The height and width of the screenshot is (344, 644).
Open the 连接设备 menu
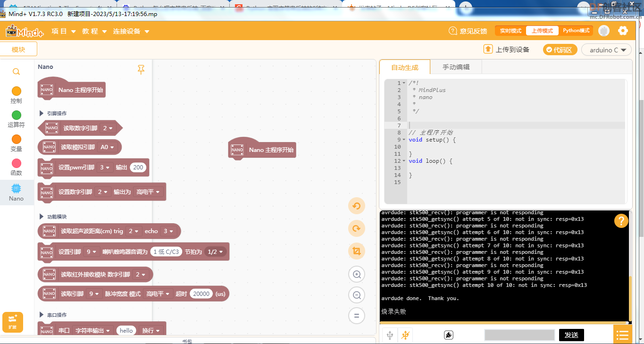point(131,31)
